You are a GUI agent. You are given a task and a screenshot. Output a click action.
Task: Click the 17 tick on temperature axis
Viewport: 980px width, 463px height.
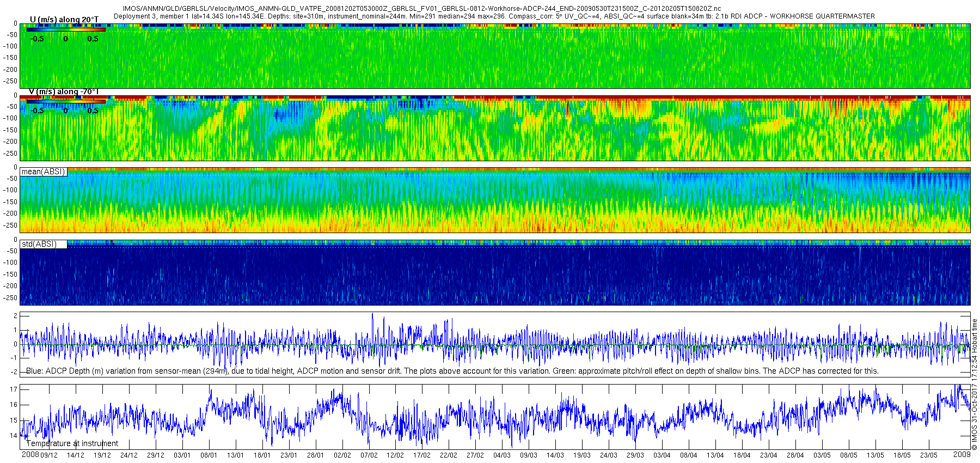coord(14,389)
